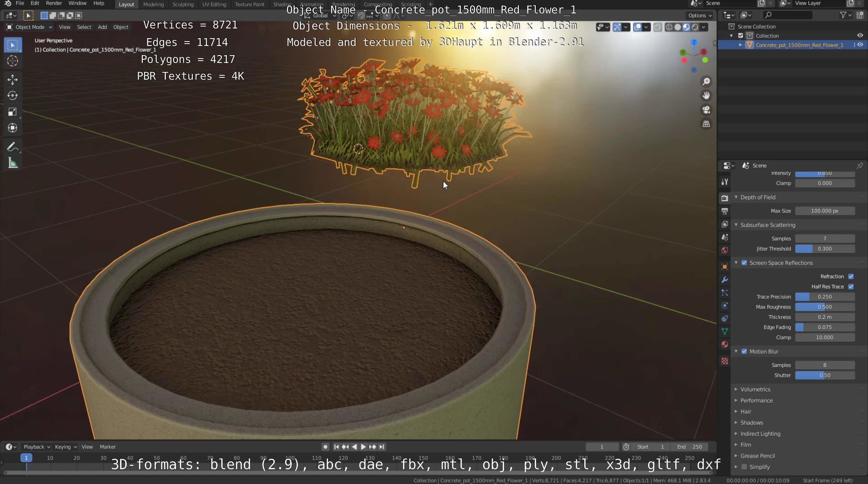This screenshot has height=484, width=868.
Task: Open the Material properties tab
Action: [724, 344]
